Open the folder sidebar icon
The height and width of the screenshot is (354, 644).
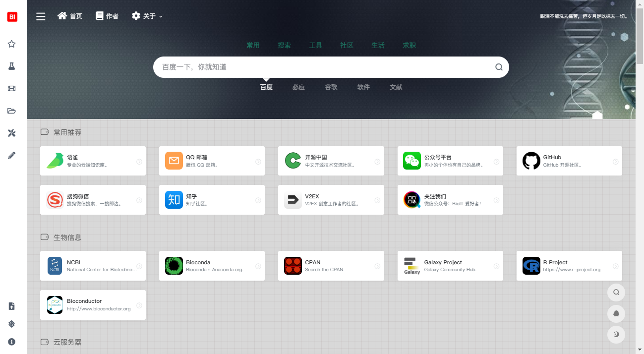[11, 111]
